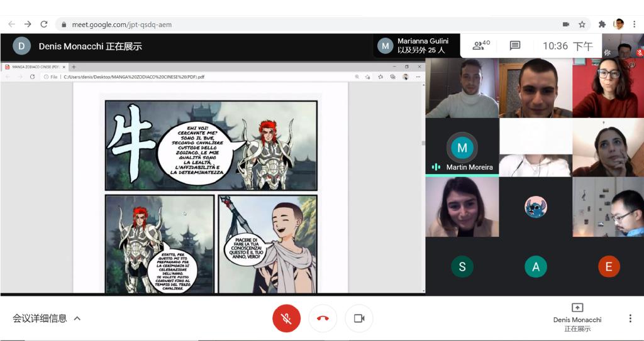Select the Martin Moreira participant tile

[462, 147]
